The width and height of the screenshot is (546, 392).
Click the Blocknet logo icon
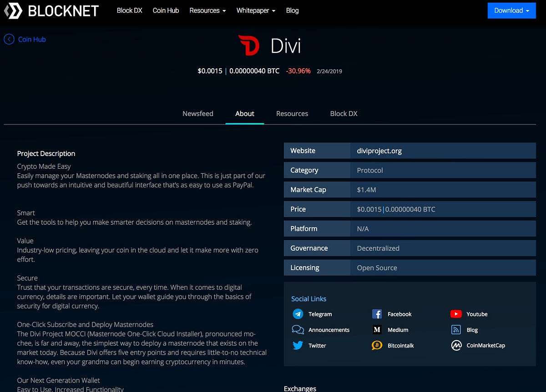click(x=14, y=10)
